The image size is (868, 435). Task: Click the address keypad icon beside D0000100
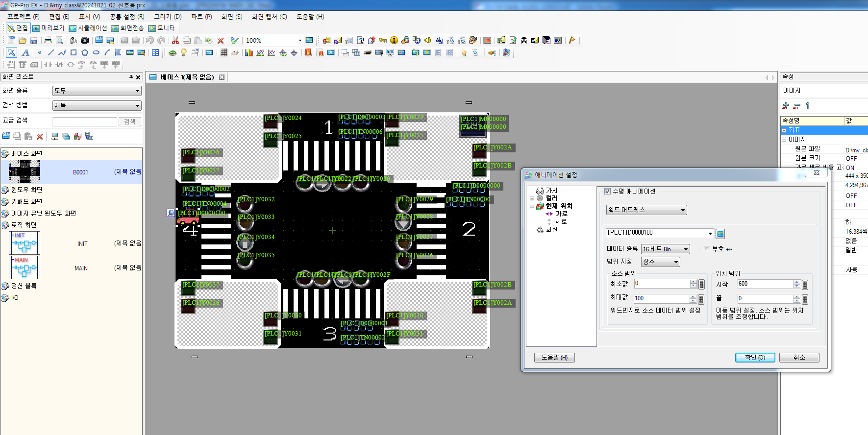(720, 234)
